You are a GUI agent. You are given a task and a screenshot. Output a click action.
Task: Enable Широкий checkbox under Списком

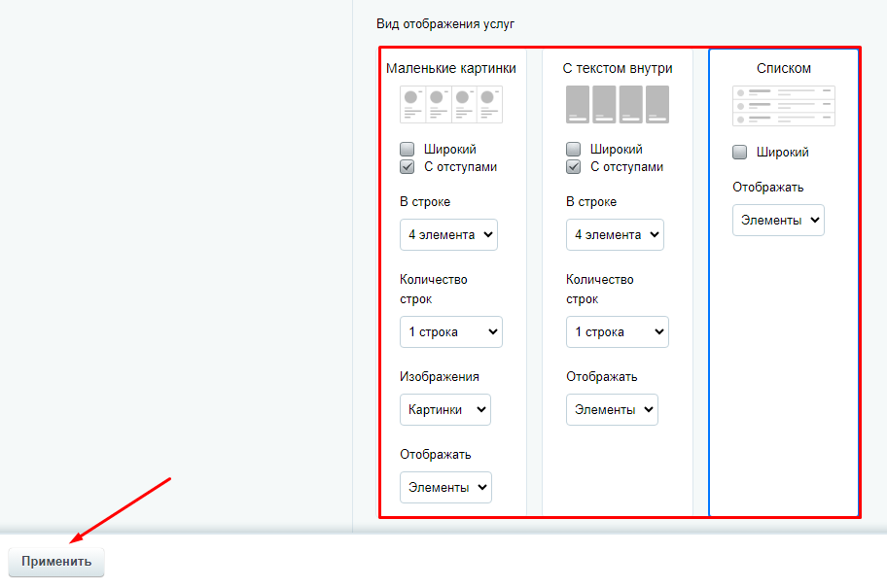coord(739,152)
